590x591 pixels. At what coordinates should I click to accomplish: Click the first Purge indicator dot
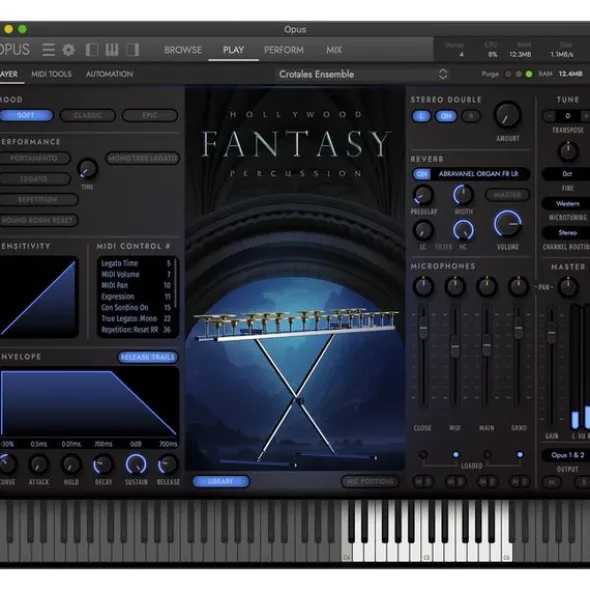click(508, 74)
